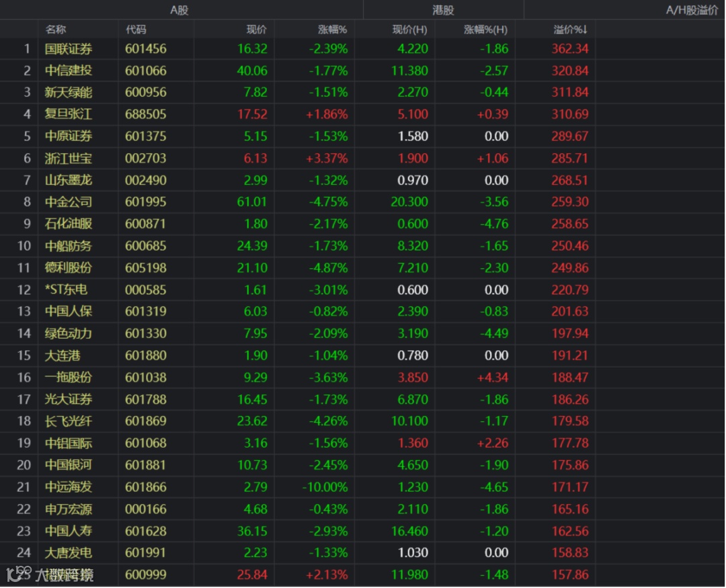726x588 pixels.
Task: Click A-share price 40.06
Action: [x=252, y=71]
